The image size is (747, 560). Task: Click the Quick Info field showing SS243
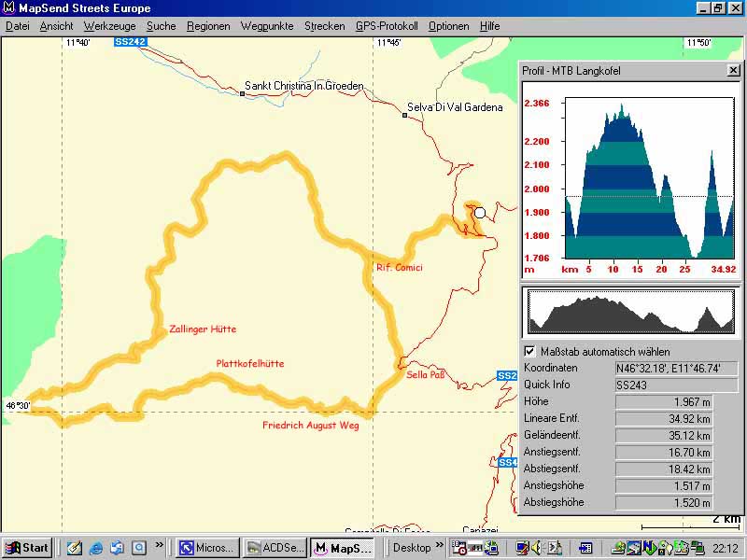coord(676,385)
